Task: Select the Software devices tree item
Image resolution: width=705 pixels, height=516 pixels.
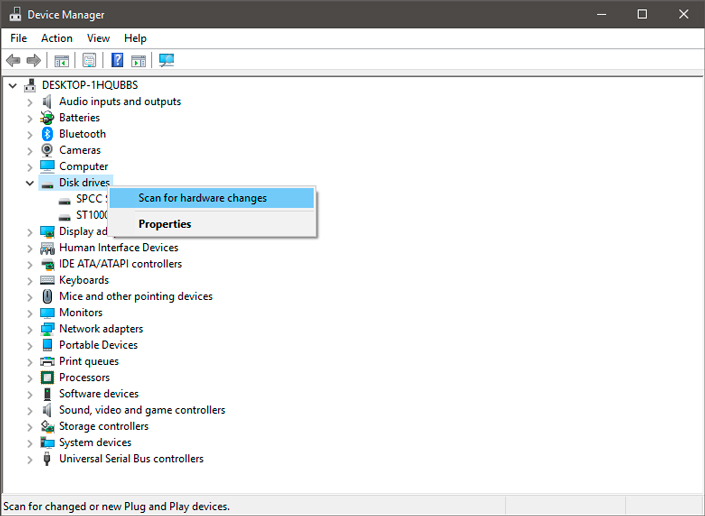Action: click(x=99, y=394)
